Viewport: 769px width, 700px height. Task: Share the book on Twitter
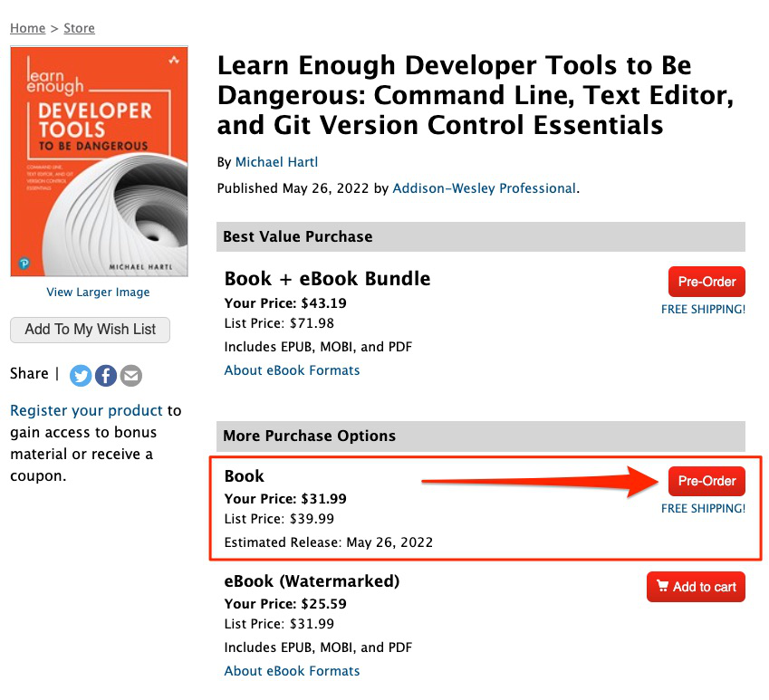tap(81, 375)
